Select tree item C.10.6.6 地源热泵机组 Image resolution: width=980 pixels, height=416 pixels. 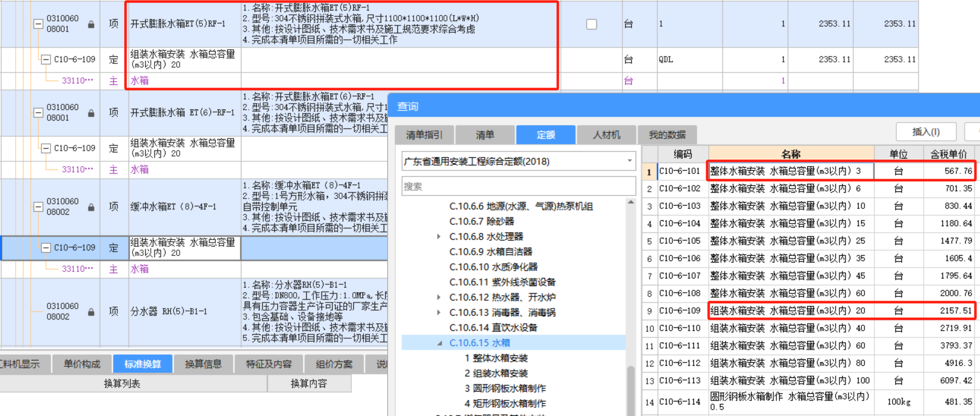click(x=521, y=206)
